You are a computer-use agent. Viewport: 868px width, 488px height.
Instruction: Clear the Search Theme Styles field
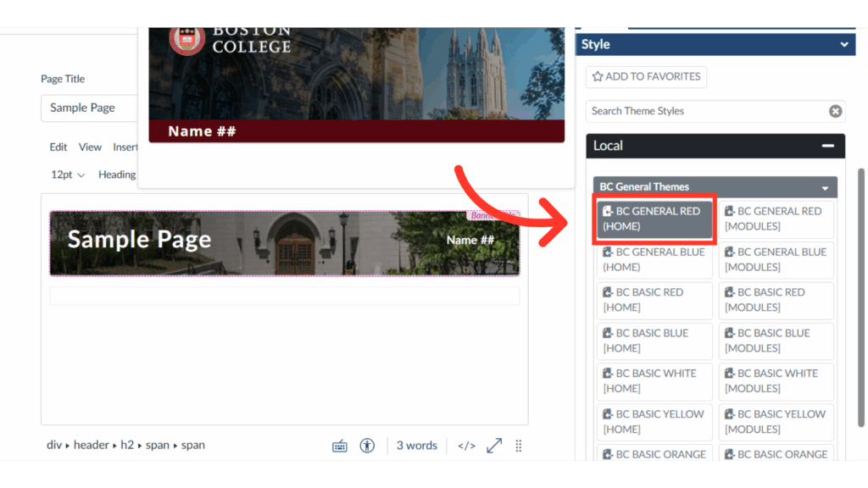click(835, 111)
